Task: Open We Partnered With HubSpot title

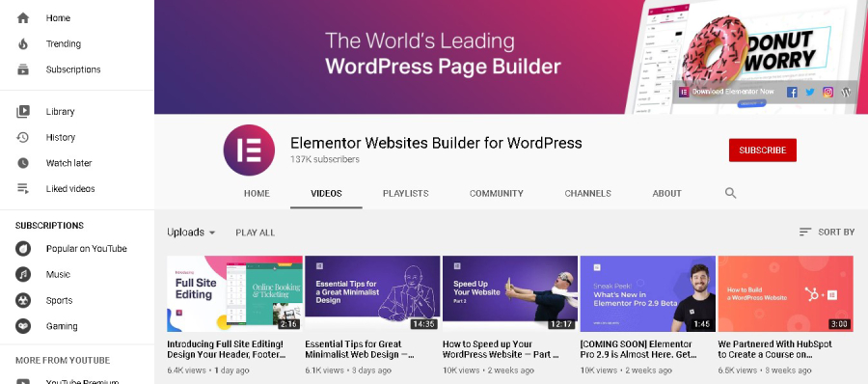Action: point(775,349)
